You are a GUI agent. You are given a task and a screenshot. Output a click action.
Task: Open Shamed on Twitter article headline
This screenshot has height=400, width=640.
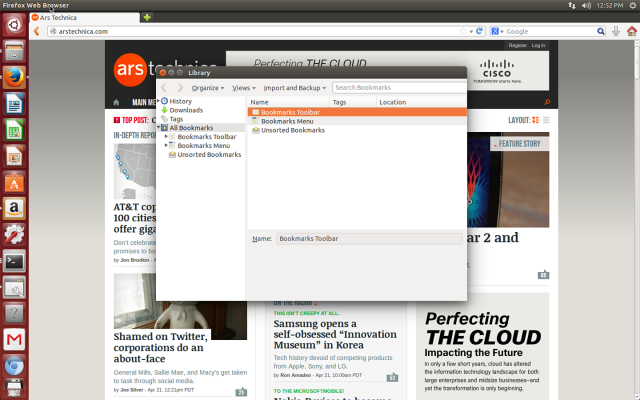160,347
